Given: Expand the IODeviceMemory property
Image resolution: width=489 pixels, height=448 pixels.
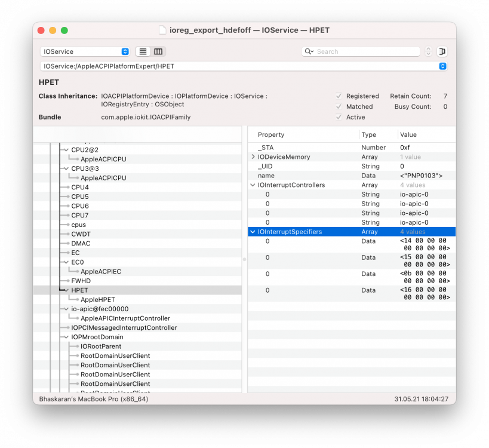Looking at the screenshot, I should (253, 157).
